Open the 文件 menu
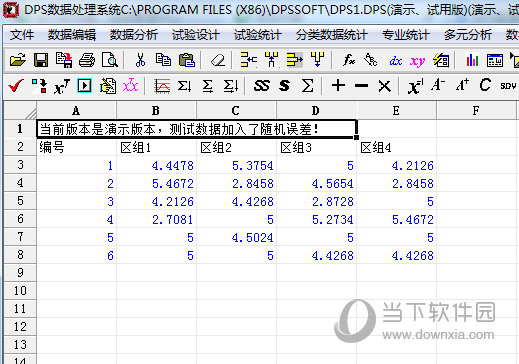 point(22,35)
